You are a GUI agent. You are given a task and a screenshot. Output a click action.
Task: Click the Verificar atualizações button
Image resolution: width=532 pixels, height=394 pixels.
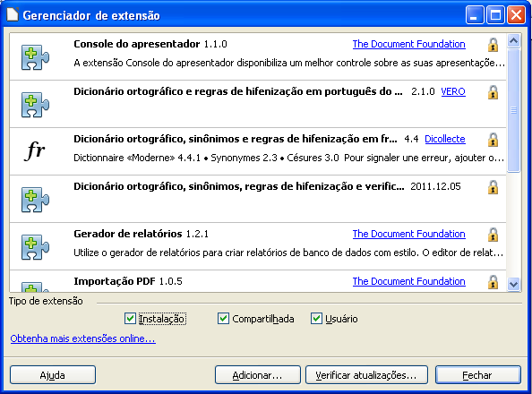tap(366, 375)
